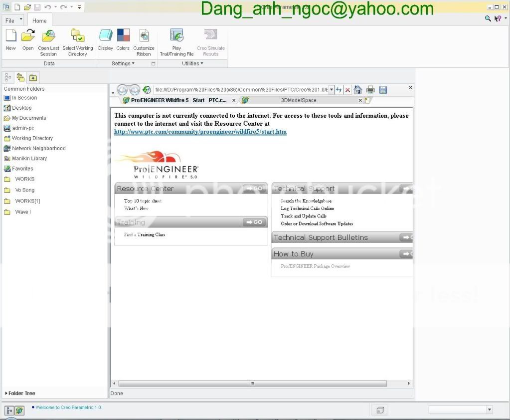Open Find a Training Class link

(145, 234)
